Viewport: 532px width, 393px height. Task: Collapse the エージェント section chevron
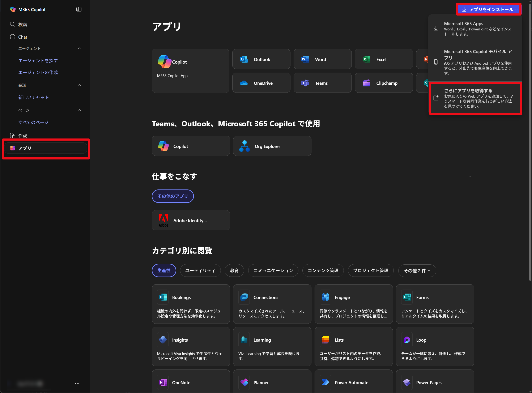click(79, 48)
